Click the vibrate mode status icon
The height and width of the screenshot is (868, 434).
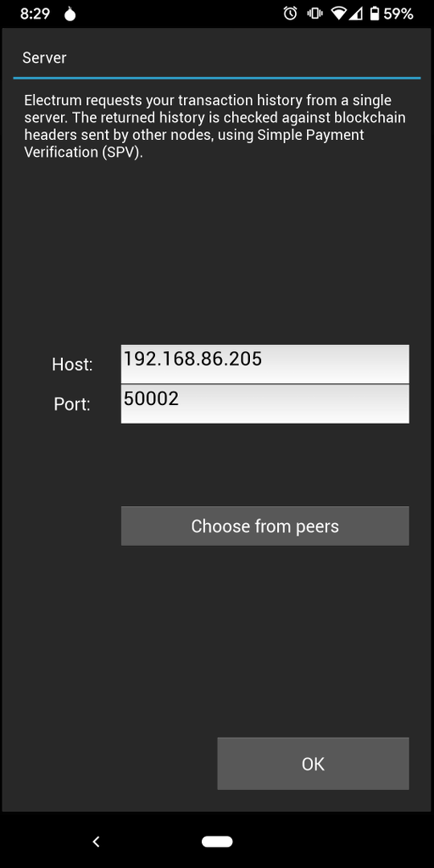coord(314,14)
